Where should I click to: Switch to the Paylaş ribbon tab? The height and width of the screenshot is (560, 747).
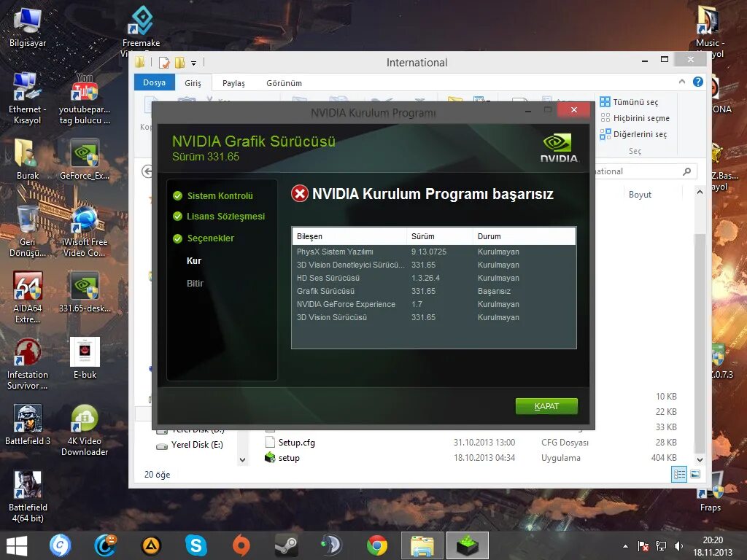click(x=233, y=83)
